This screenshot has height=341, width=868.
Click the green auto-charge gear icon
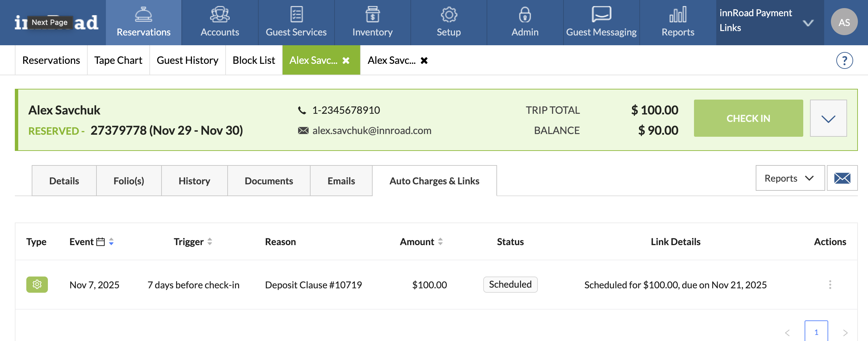click(37, 285)
